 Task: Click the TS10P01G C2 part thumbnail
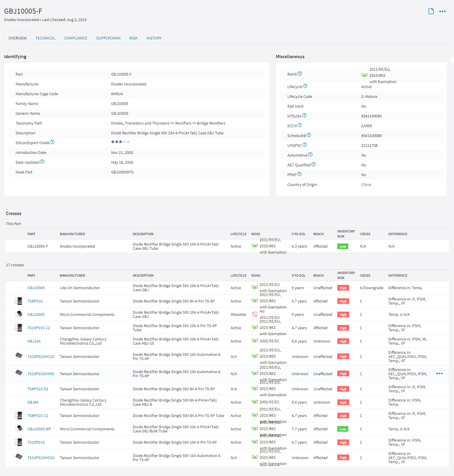pos(18,328)
